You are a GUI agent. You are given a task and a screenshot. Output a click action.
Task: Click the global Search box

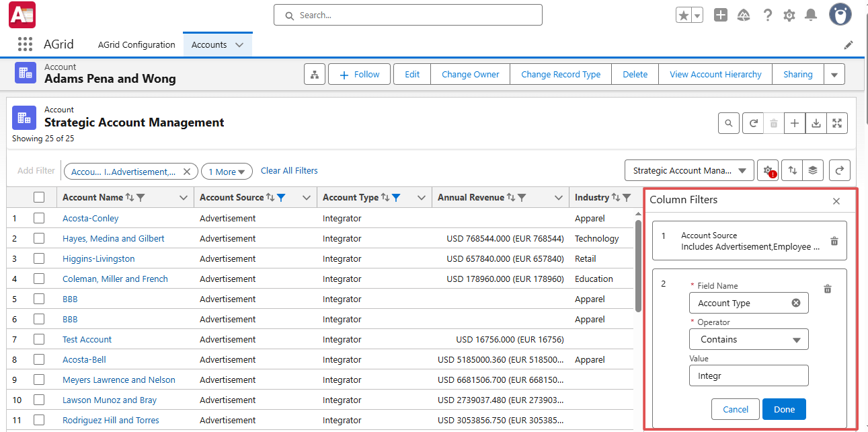pos(408,15)
